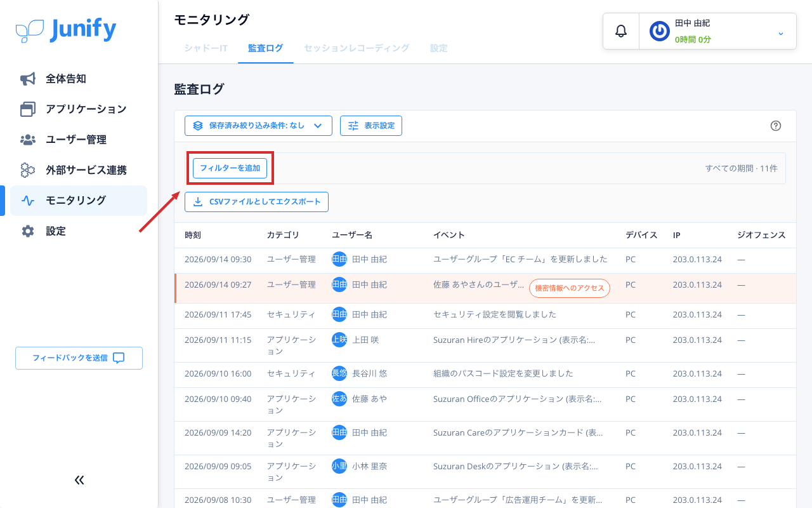Click 長谷川 悠 avatar badge

[x=339, y=373]
